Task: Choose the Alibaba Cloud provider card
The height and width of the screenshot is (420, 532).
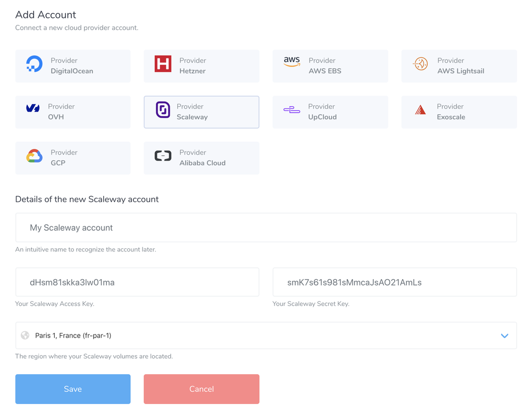Action: [x=202, y=158]
